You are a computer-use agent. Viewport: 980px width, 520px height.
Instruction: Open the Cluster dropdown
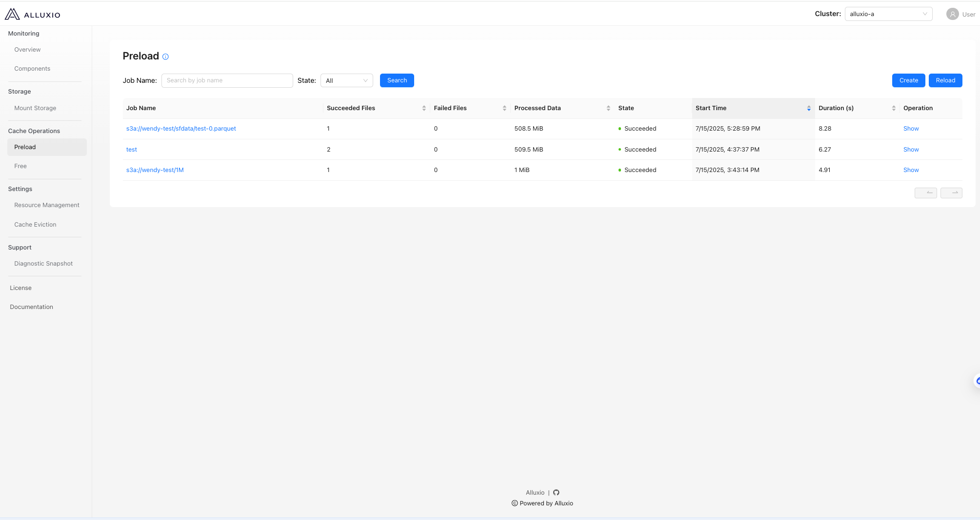888,14
